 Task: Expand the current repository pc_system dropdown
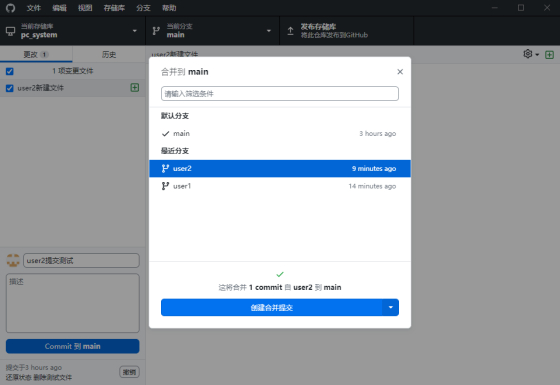coord(72,31)
